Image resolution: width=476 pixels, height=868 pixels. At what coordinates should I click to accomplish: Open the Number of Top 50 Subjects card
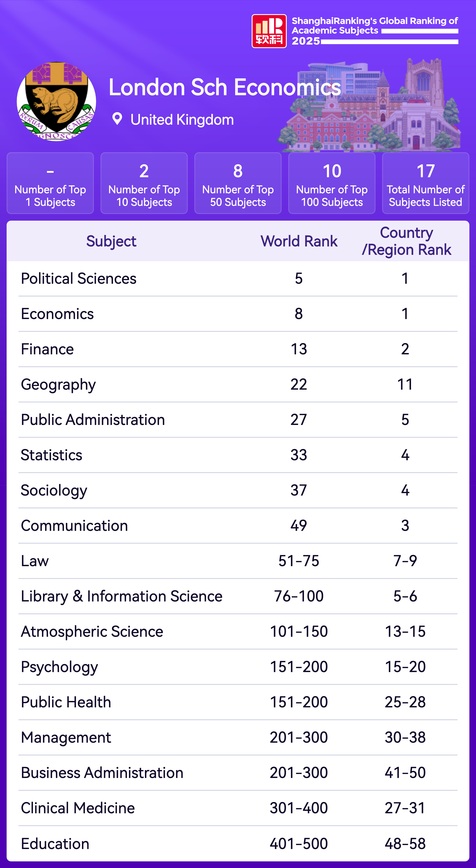(238, 183)
